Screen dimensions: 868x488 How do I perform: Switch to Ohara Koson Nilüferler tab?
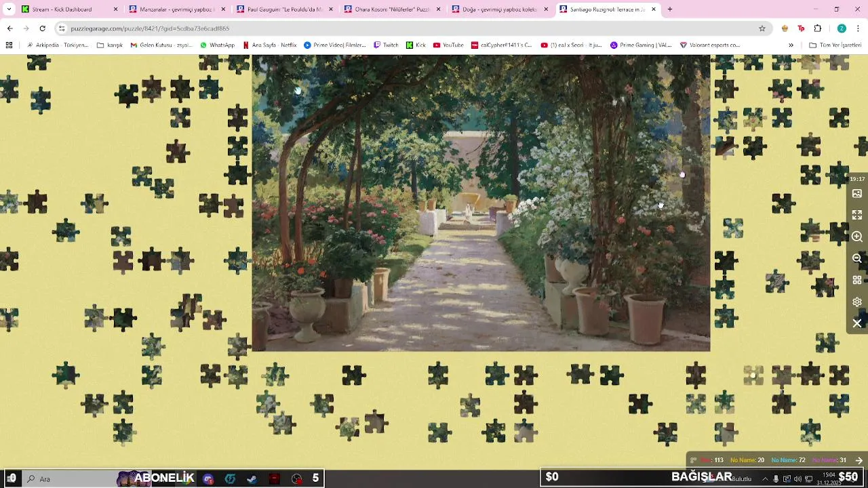[x=391, y=9]
